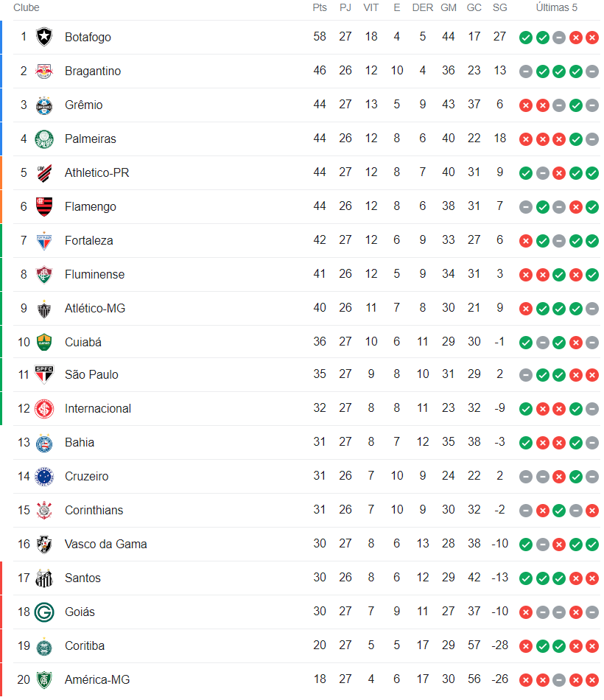Click the Vasco da Gama crest icon
Image resolution: width=604 pixels, height=700 pixels.
coord(44,544)
